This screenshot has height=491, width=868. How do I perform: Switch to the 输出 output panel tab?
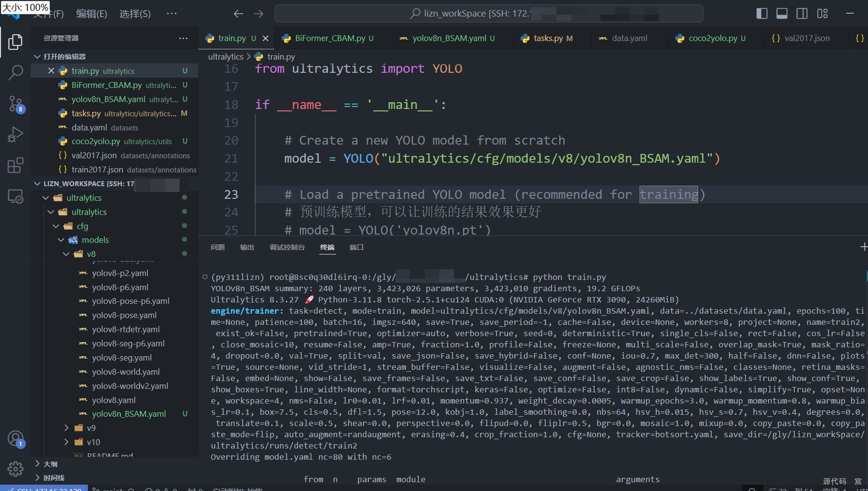247,247
